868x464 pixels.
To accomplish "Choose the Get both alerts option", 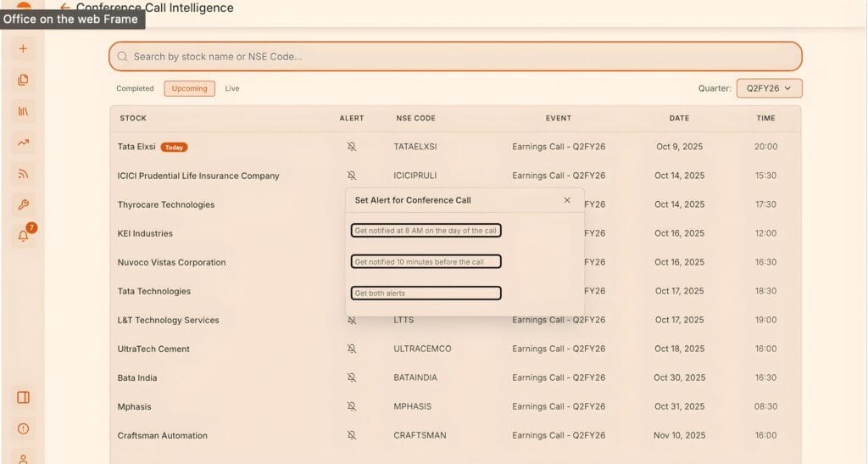I will (426, 293).
